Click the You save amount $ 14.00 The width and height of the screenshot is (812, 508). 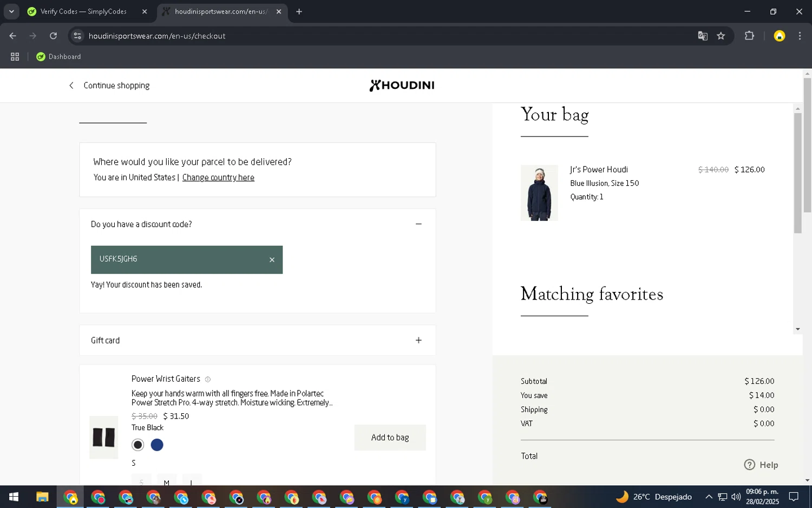point(762,395)
